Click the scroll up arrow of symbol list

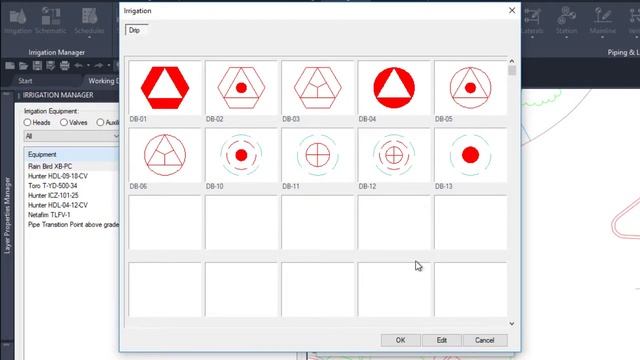coord(512,61)
